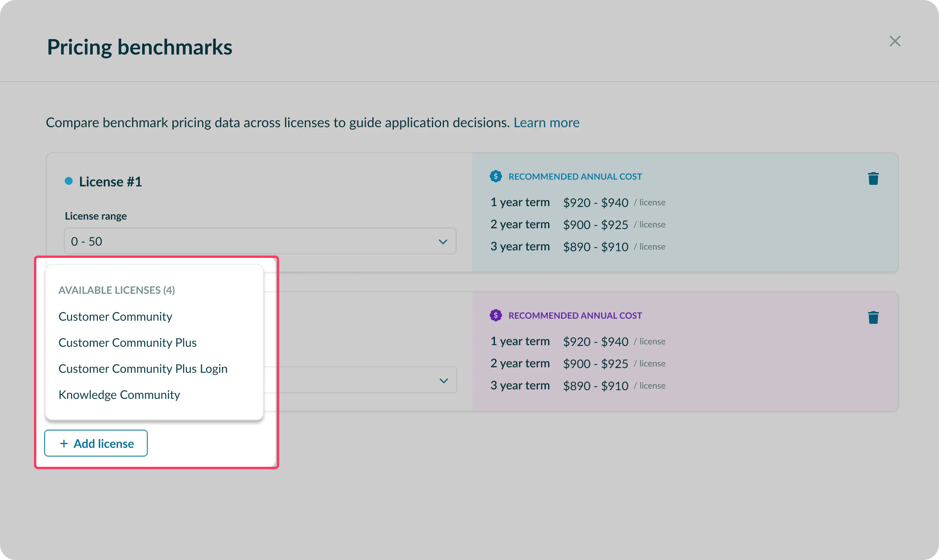This screenshot has height=560, width=939.
Task: Click the blue dot beside License #1
Action: (69, 181)
